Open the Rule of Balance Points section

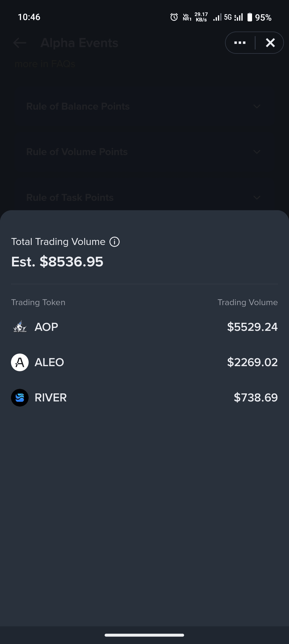[78, 106]
